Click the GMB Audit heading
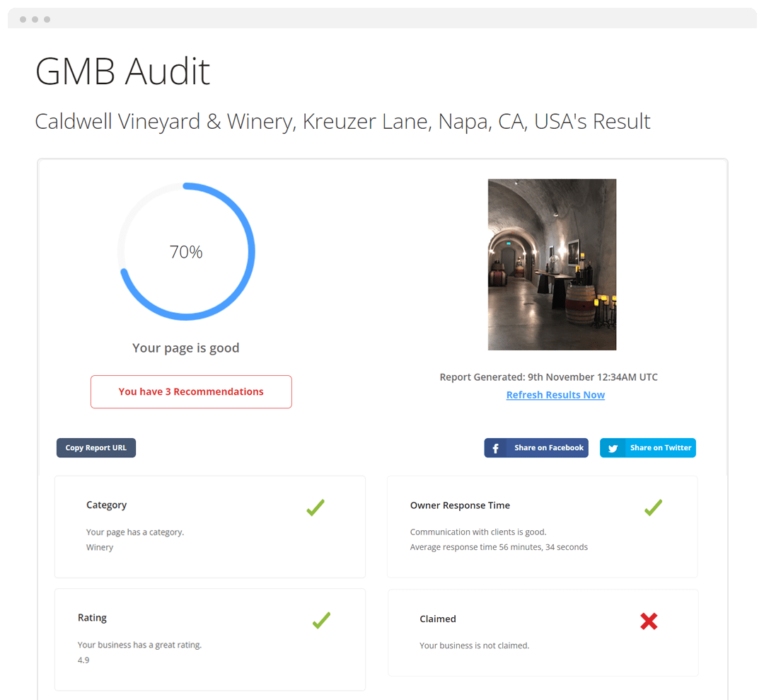This screenshot has width=764, height=700. click(123, 71)
